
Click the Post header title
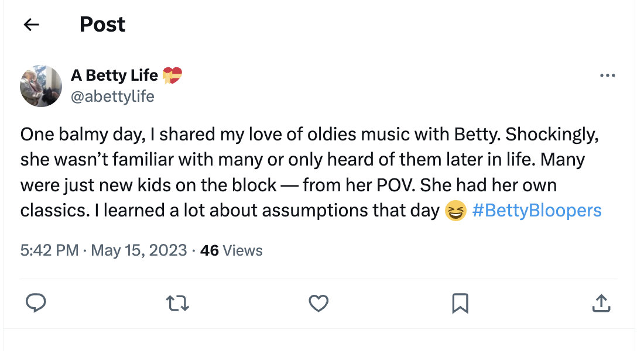102,24
